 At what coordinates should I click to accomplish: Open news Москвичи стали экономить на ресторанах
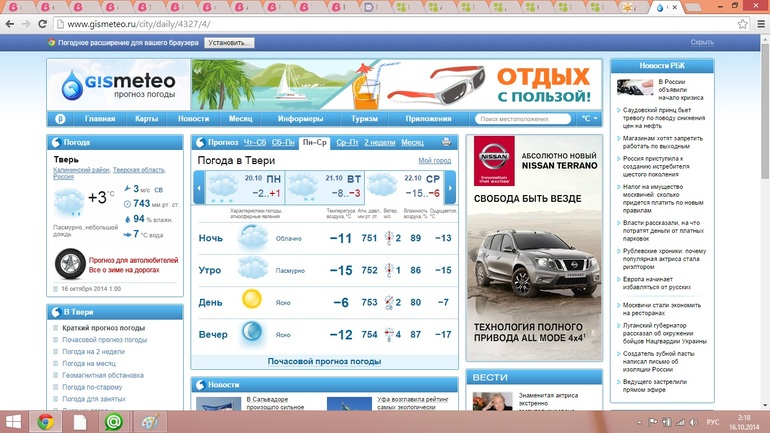[x=661, y=309]
